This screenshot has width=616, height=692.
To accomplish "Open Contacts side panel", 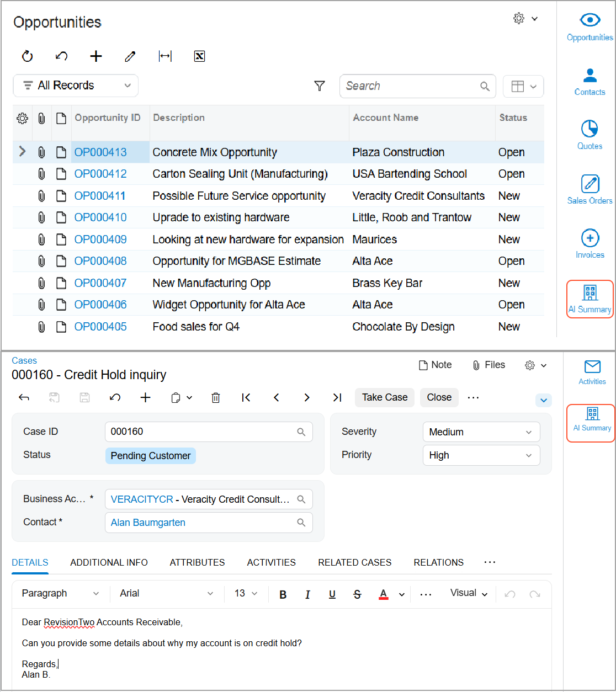I will tap(590, 81).
